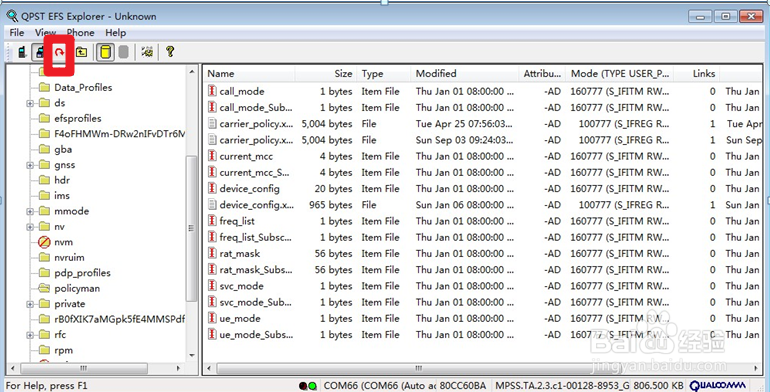Click the tree pane scroll down arrow

pos(192,356)
